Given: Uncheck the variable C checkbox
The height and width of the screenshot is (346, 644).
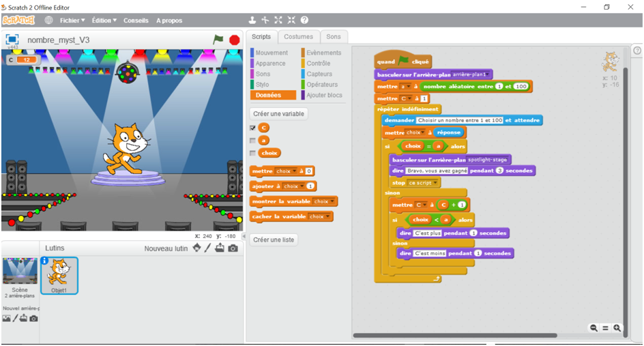Looking at the screenshot, I should pyautogui.click(x=253, y=128).
